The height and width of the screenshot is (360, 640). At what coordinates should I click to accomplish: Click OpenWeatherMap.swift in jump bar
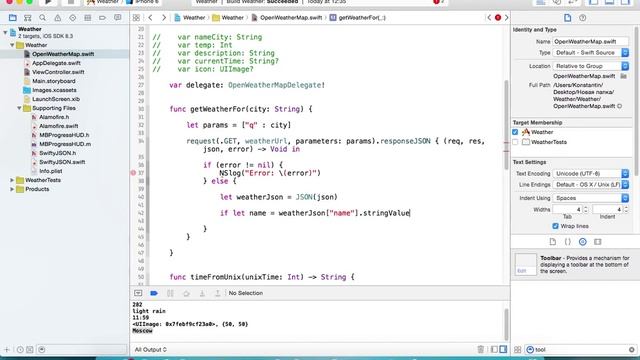[x=287, y=18]
